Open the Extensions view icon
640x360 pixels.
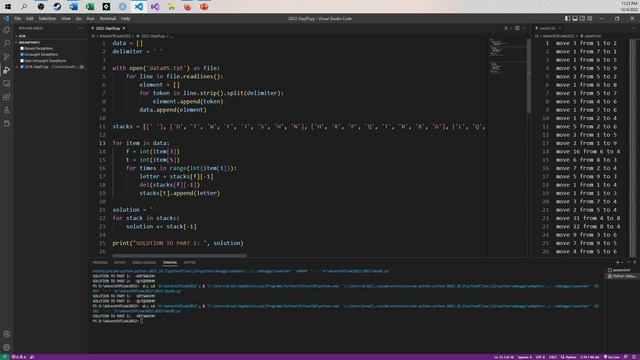tap(7, 97)
